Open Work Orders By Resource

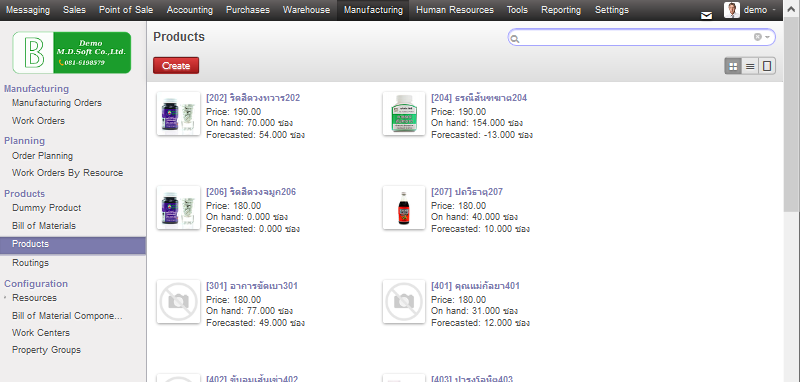point(67,173)
